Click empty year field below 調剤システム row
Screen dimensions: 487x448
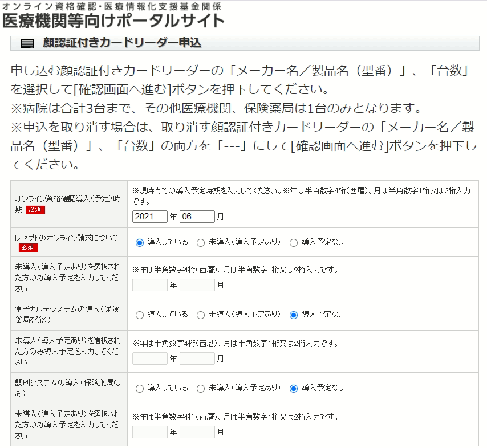149,432
